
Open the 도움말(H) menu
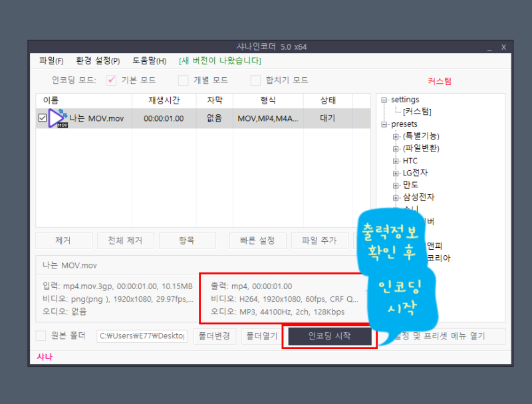click(x=149, y=60)
